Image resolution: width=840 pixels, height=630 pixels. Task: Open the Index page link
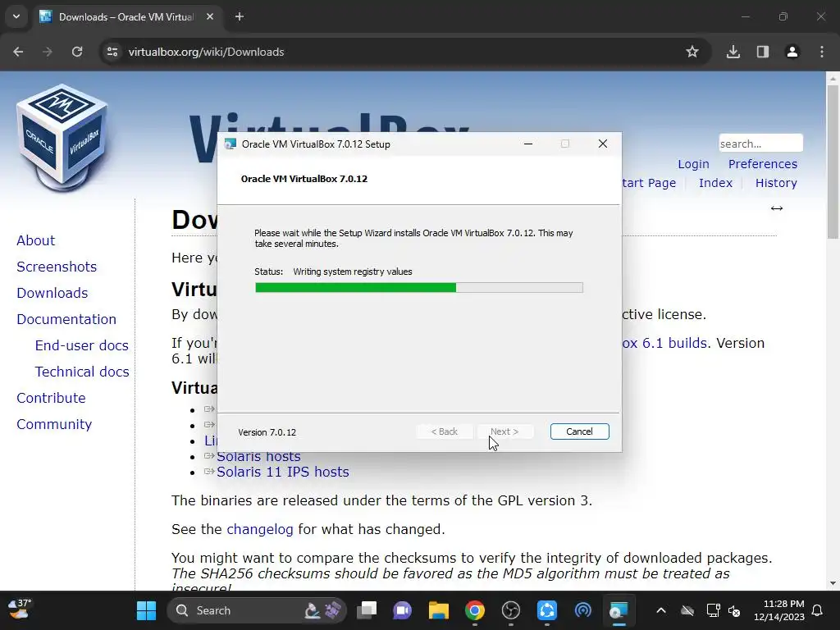click(x=715, y=183)
